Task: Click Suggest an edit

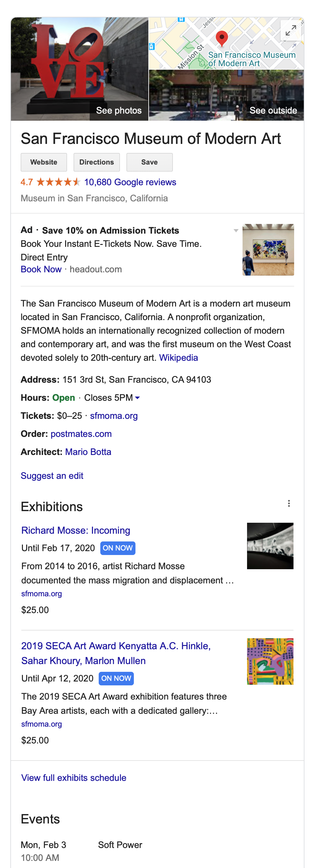Action: pyautogui.click(x=52, y=476)
